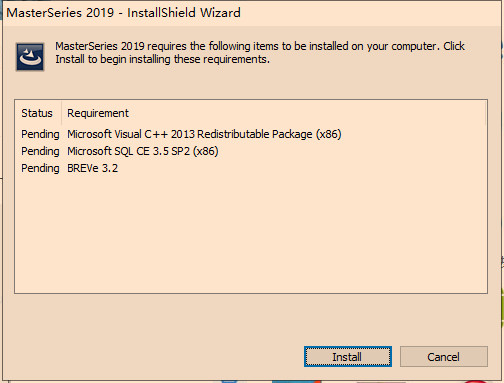Image resolution: width=504 pixels, height=383 pixels.
Task: Click the 'Install to begin installing' instruction line
Action: coord(162,59)
